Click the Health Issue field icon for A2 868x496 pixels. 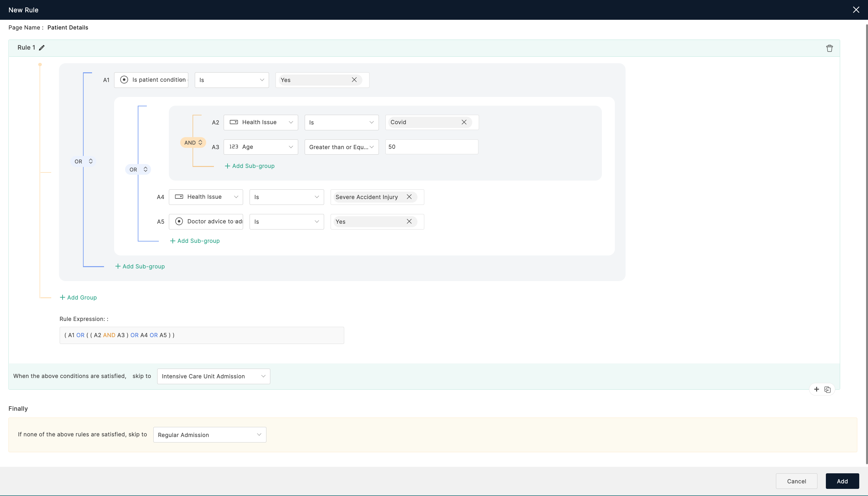click(234, 122)
